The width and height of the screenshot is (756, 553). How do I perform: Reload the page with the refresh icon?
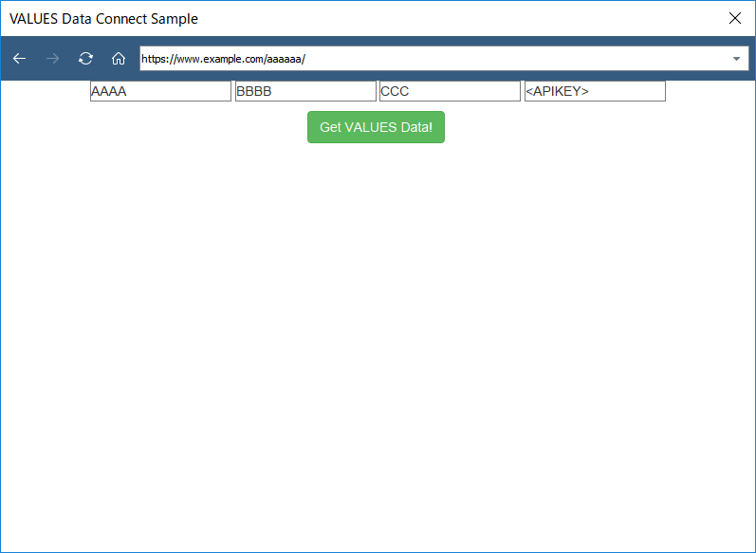pyautogui.click(x=85, y=59)
